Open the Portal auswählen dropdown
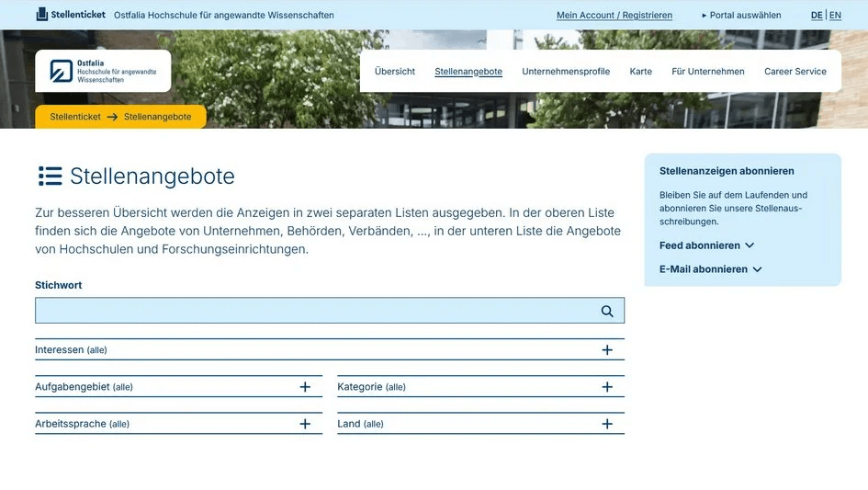Viewport: 868px width, 490px height. pos(741,16)
